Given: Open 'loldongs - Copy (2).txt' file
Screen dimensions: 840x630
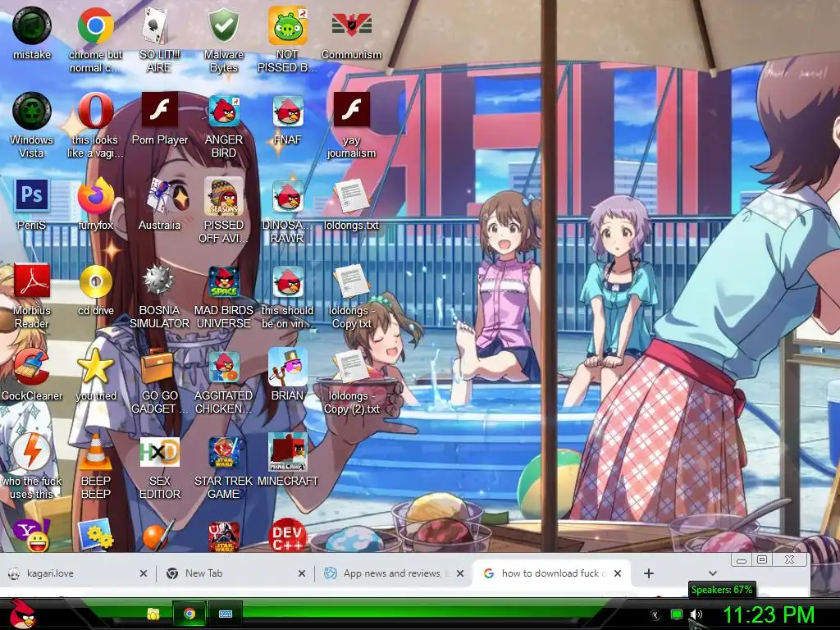Looking at the screenshot, I should 351,381.
